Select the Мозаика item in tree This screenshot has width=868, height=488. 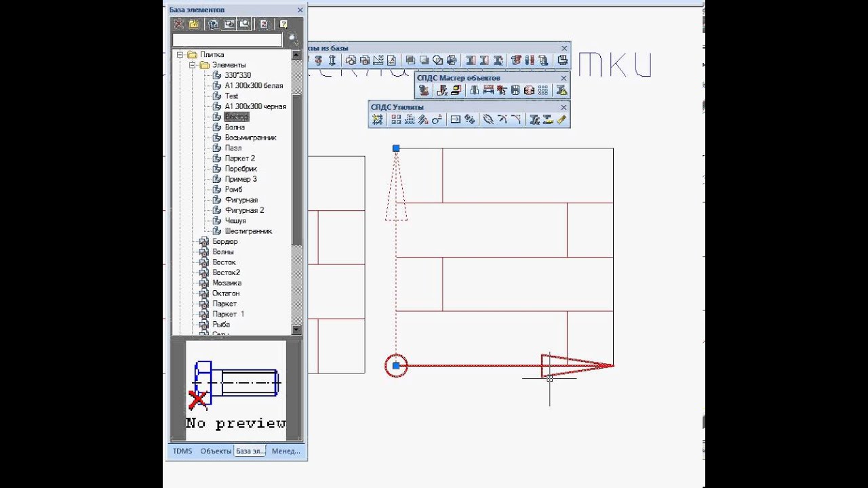(x=226, y=283)
